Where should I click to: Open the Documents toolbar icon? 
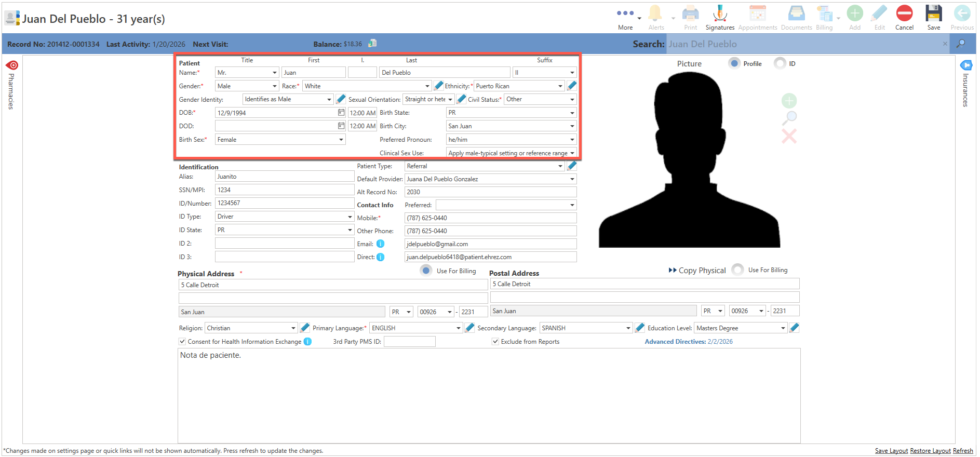pos(797,18)
